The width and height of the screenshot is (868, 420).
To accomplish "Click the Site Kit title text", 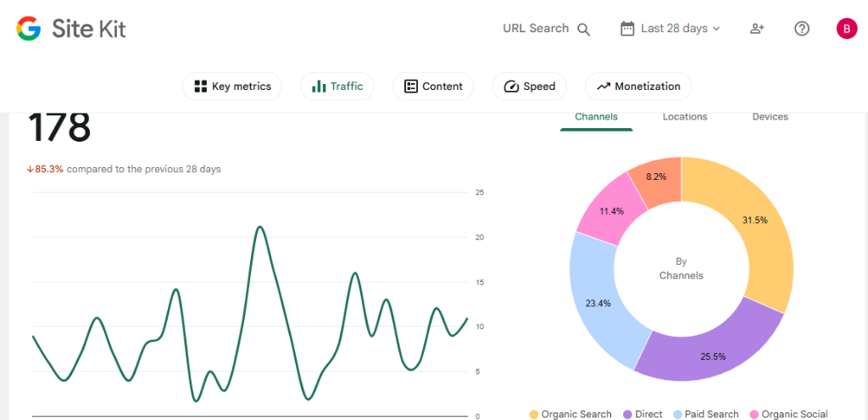I will pos(89,28).
